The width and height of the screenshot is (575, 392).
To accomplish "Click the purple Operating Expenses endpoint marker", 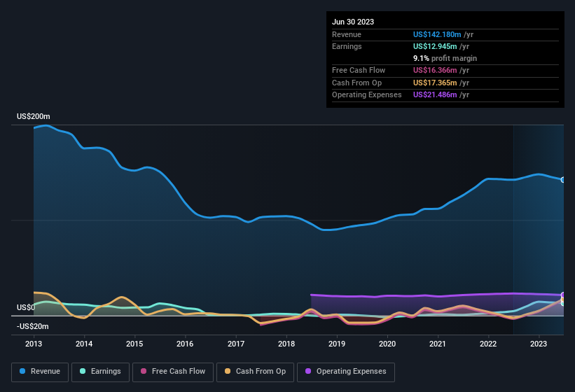I will 562,295.
